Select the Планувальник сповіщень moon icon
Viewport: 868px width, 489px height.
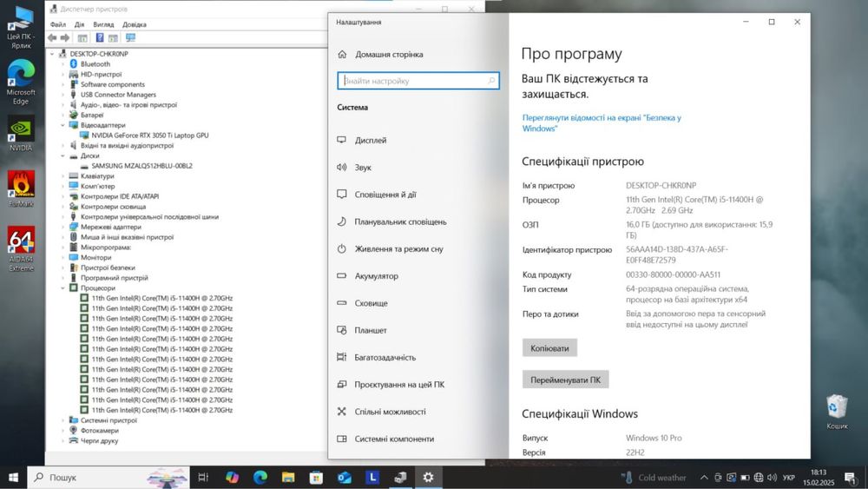[341, 221]
